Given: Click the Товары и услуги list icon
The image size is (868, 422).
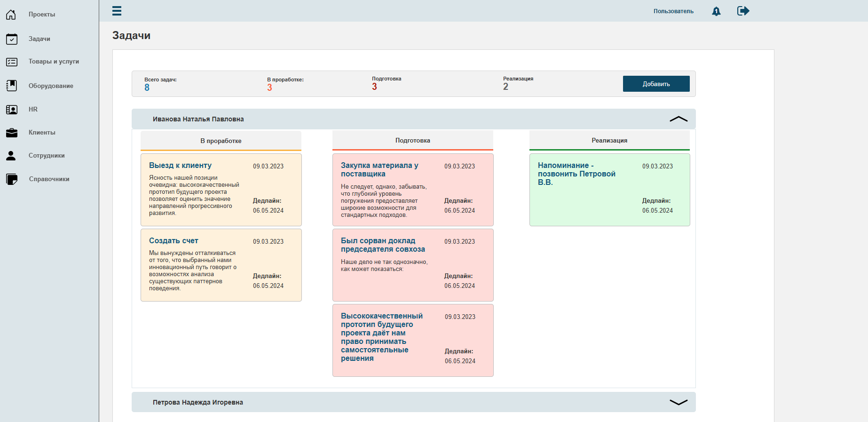Looking at the screenshot, I should click(11, 62).
